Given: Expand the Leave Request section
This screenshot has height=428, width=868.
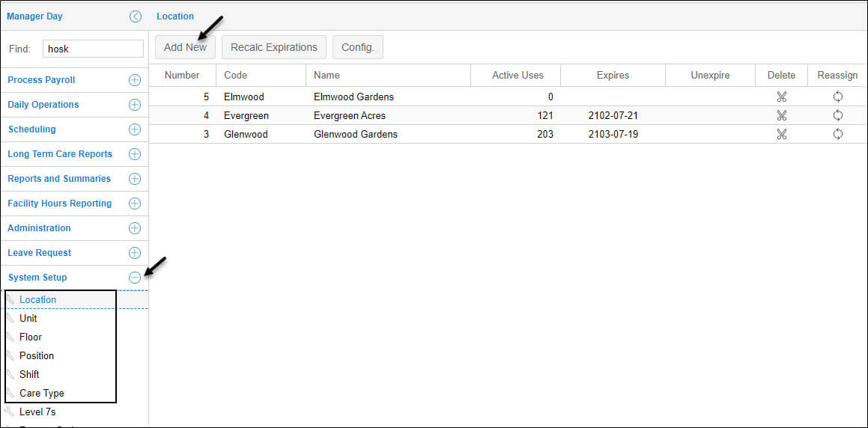Looking at the screenshot, I should coord(135,253).
